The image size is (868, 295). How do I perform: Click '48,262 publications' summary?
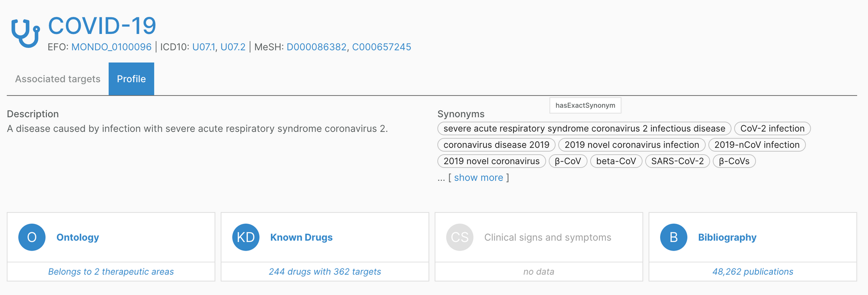[x=753, y=272]
